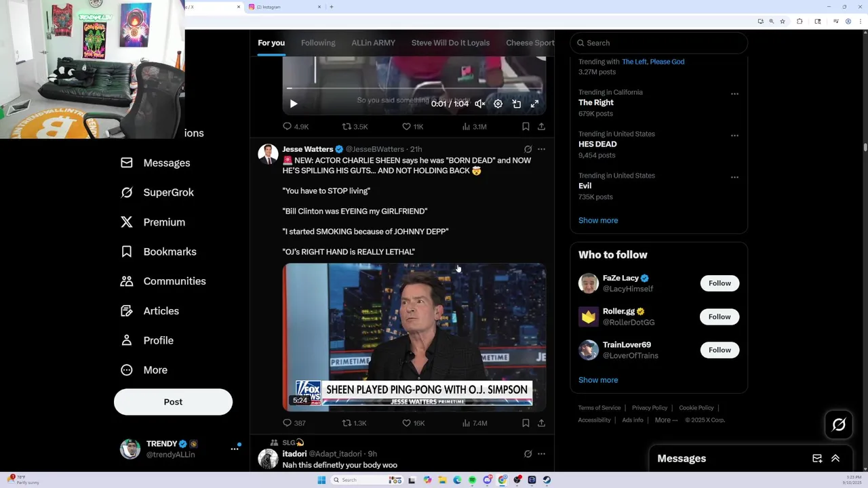This screenshot has width=868, height=488.
Task: Share the post with 3.1M views
Action: click(x=541, y=127)
